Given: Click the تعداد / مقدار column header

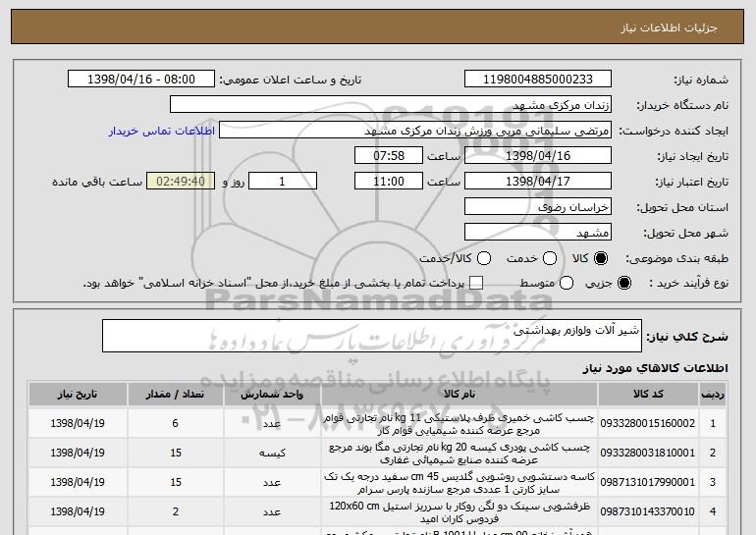Looking at the screenshot, I should (x=176, y=395).
